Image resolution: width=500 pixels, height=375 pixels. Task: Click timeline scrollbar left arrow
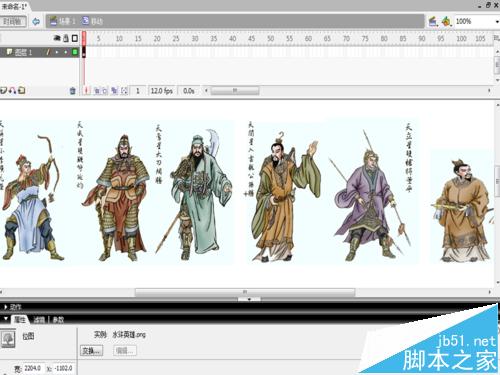206,91
